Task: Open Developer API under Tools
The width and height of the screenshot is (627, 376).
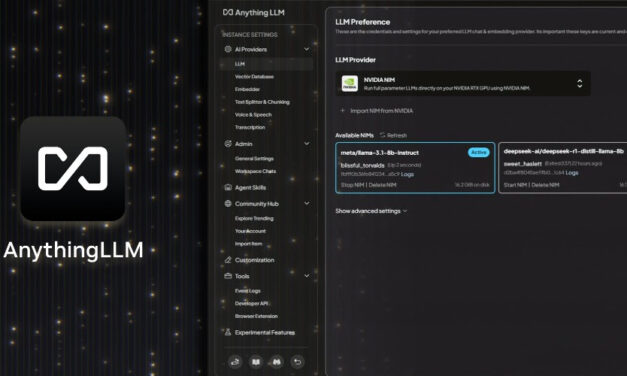Action: point(252,304)
